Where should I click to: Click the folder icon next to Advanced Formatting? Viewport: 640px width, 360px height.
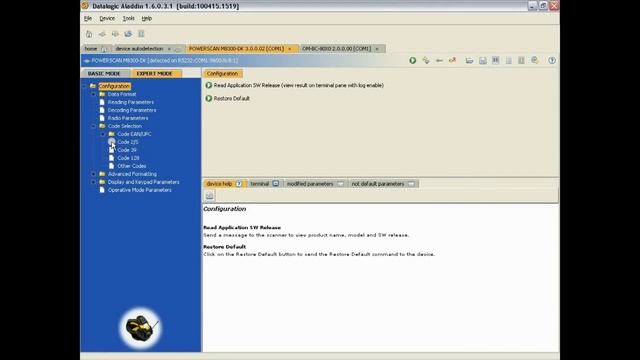click(102, 174)
